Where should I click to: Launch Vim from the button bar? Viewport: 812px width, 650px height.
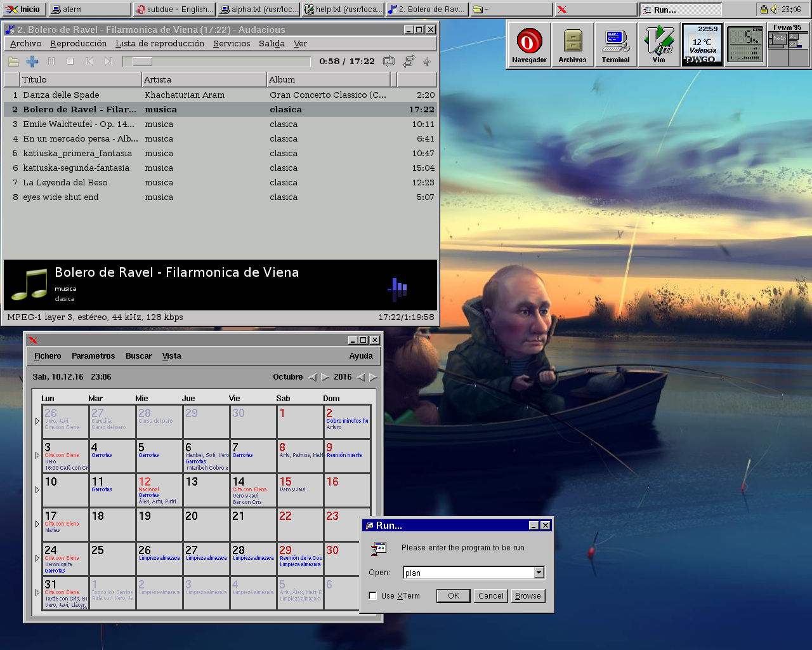[659, 45]
